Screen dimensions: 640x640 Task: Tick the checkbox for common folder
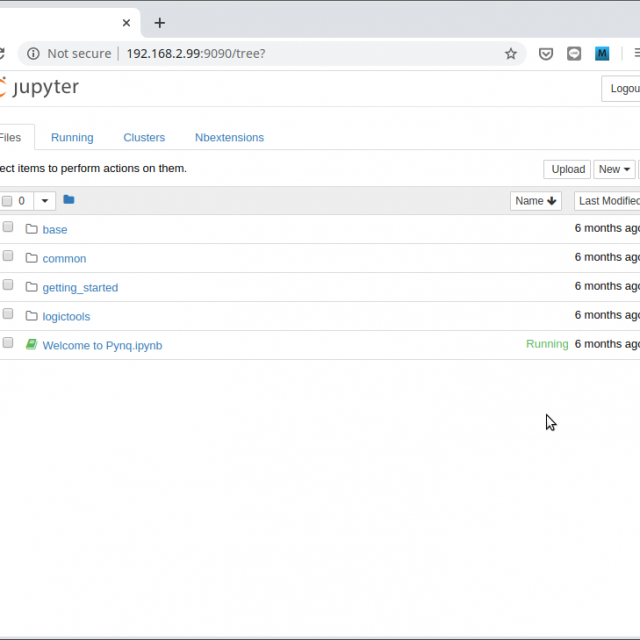8,257
